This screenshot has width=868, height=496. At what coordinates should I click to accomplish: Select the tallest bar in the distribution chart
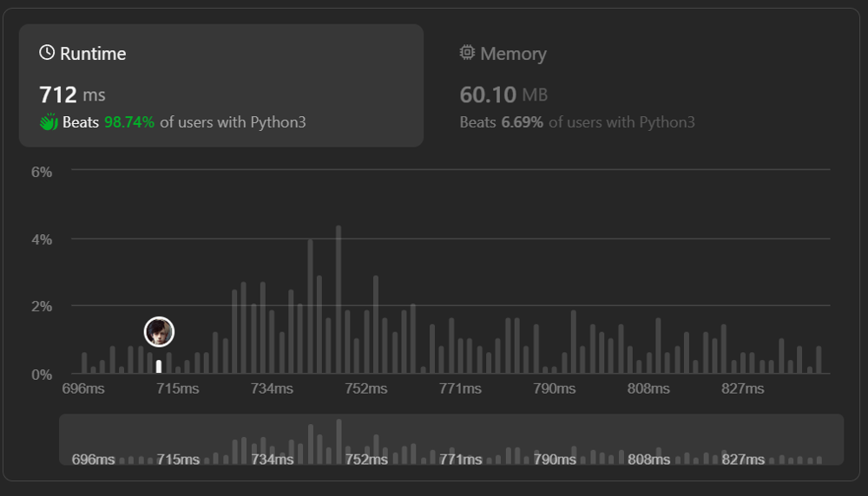click(x=339, y=299)
